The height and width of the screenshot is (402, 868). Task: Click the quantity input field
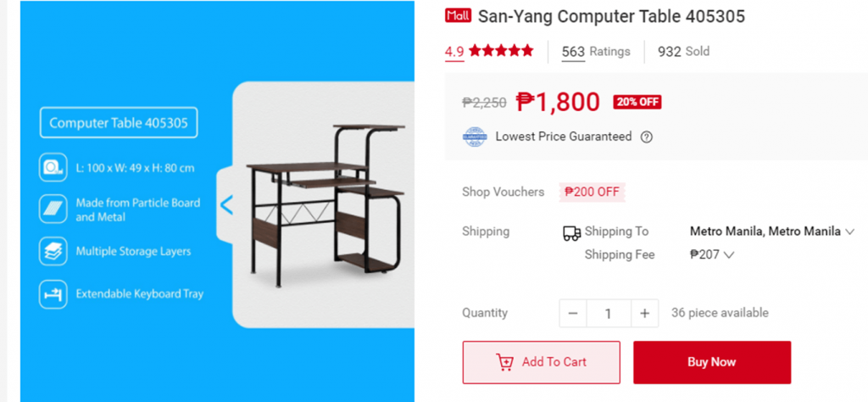(x=609, y=314)
